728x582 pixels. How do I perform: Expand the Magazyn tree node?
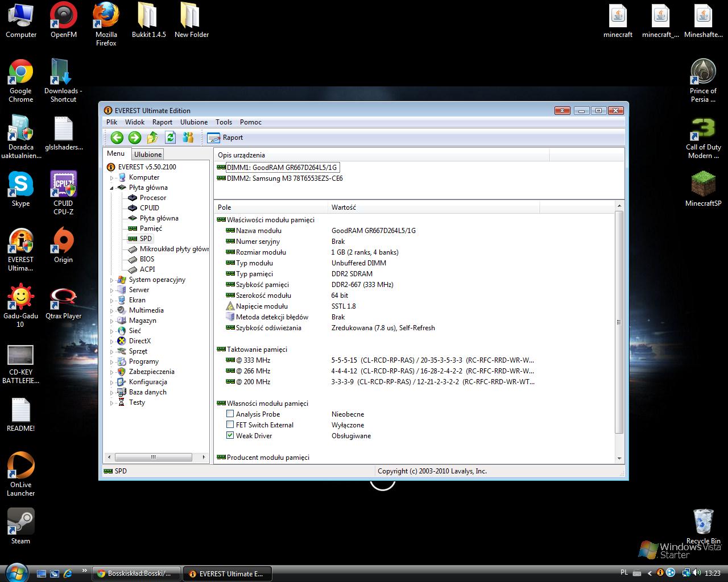(x=112, y=321)
